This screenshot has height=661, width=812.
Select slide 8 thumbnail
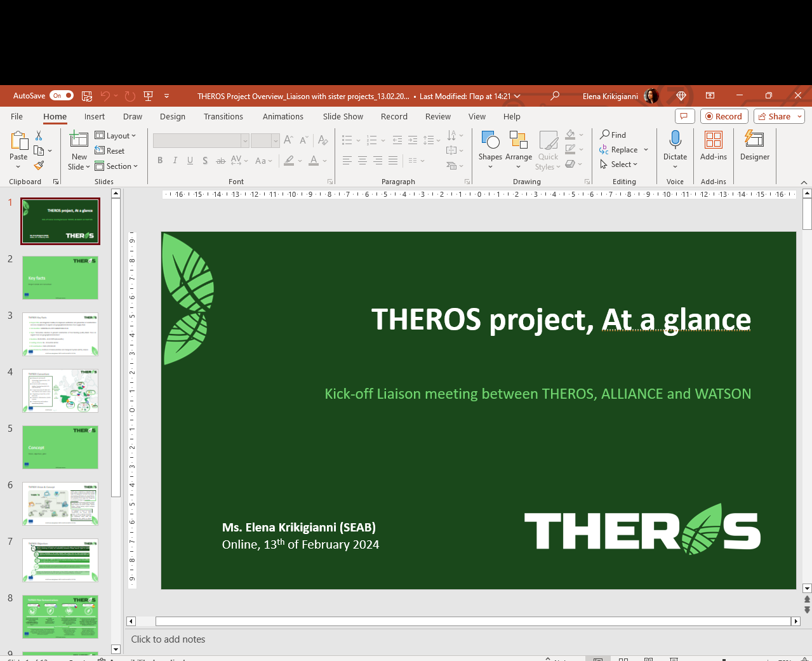pos(60,617)
